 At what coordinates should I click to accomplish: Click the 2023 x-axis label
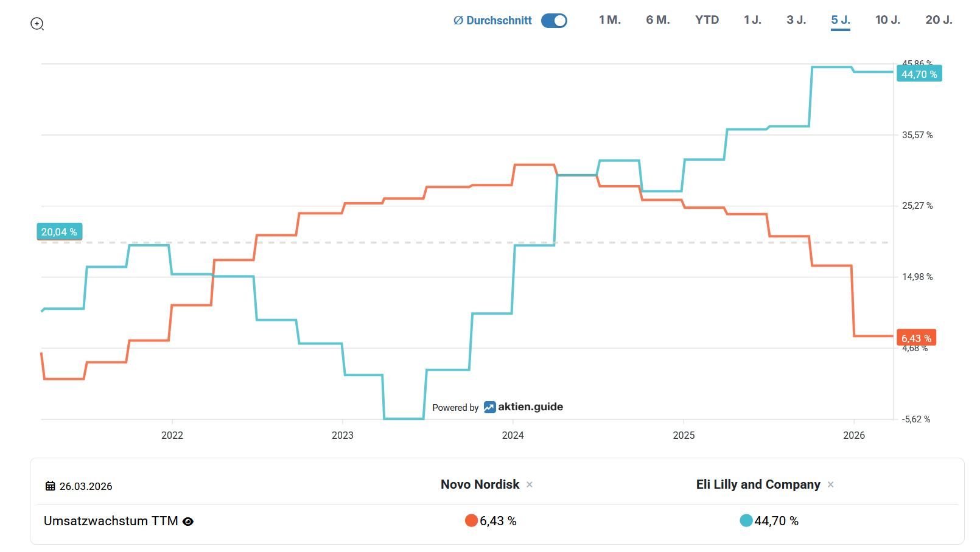coord(343,435)
